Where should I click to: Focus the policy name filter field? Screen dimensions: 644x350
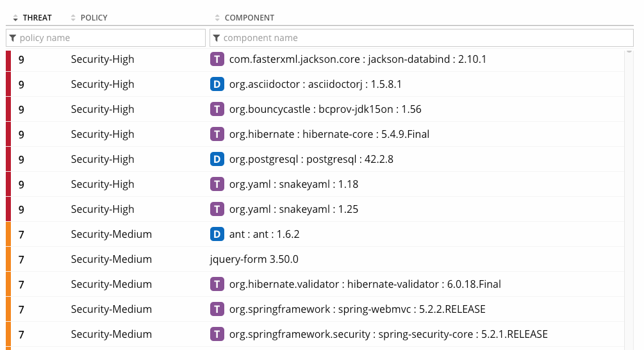coord(106,38)
